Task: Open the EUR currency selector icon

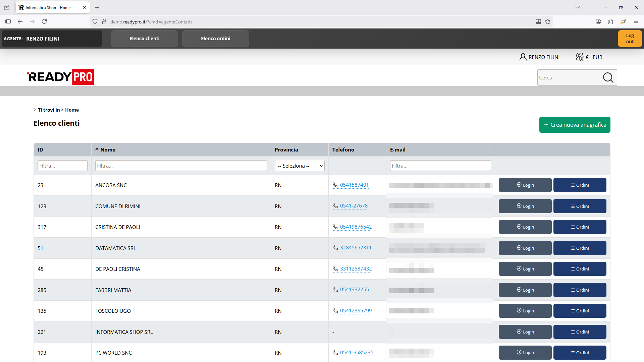Action: pyautogui.click(x=580, y=57)
